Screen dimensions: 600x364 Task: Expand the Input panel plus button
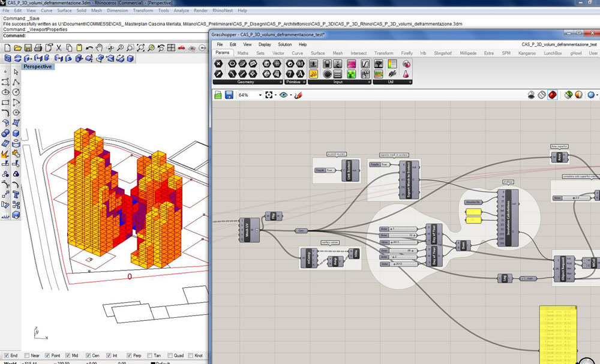pos(369,82)
